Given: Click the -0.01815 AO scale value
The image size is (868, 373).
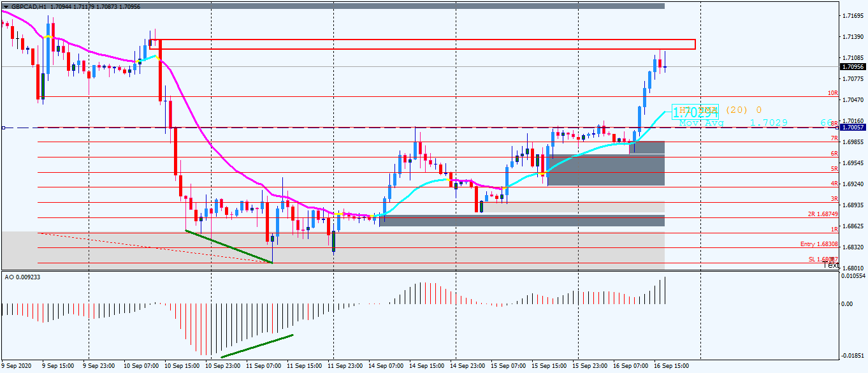Looking at the screenshot, I should coord(854,356).
